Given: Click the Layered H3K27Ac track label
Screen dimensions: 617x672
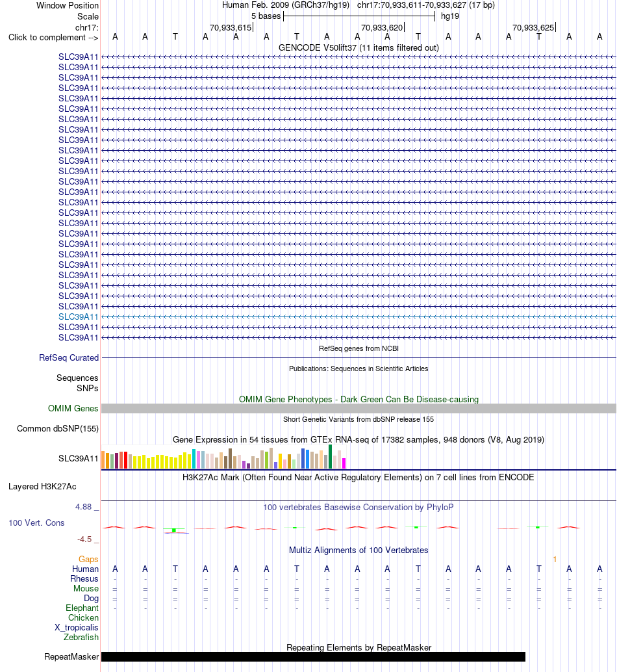Looking at the screenshot, I should [x=42, y=486].
